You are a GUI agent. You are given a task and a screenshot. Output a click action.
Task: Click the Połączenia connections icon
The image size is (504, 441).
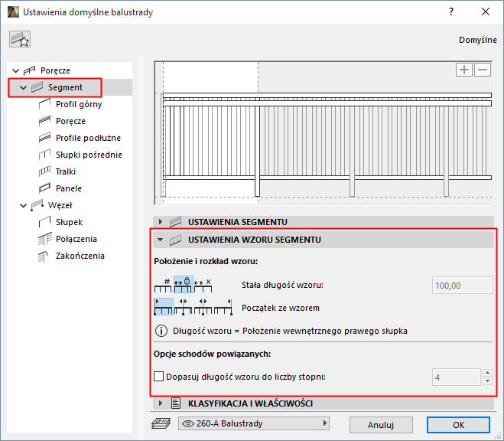[x=44, y=239]
